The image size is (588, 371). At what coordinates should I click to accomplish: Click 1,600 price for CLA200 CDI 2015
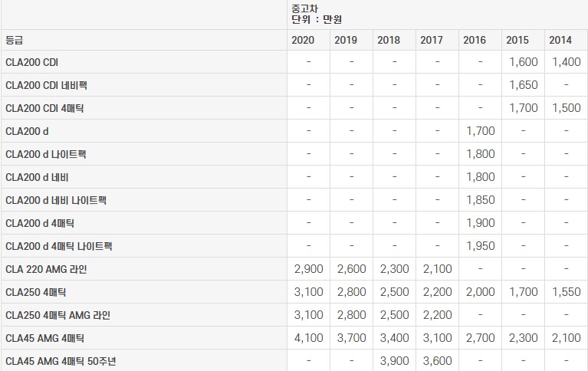[524, 62]
